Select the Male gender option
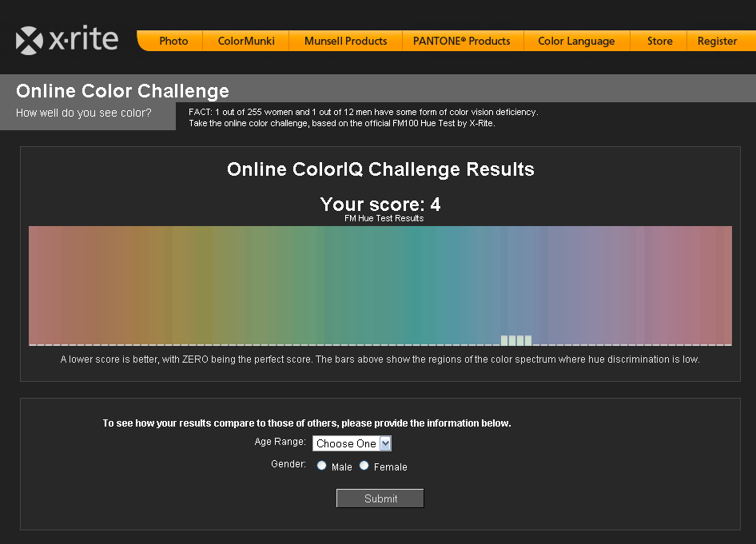This screenshot has width=756, height=544. (321, 466)
